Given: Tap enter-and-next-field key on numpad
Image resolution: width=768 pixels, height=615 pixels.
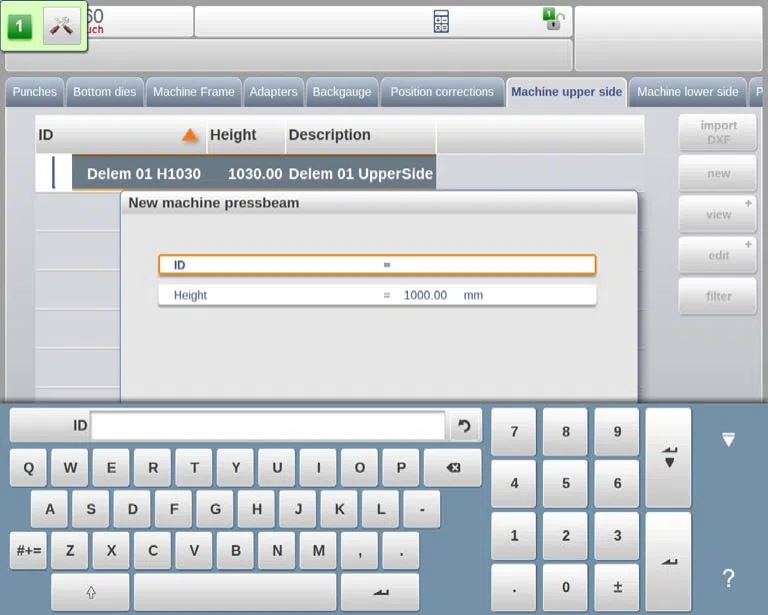Looking at the screenshot, I should point(669,457).
